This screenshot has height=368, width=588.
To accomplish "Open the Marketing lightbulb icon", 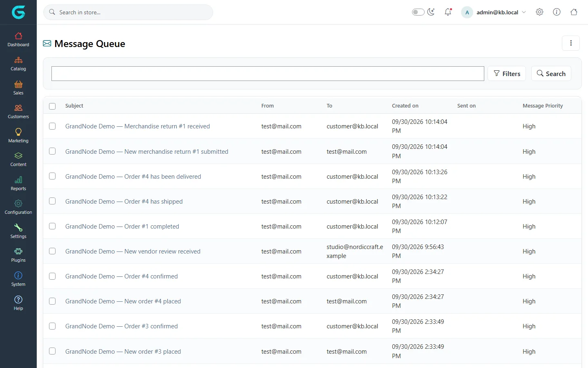I will (x=18, y=132).
